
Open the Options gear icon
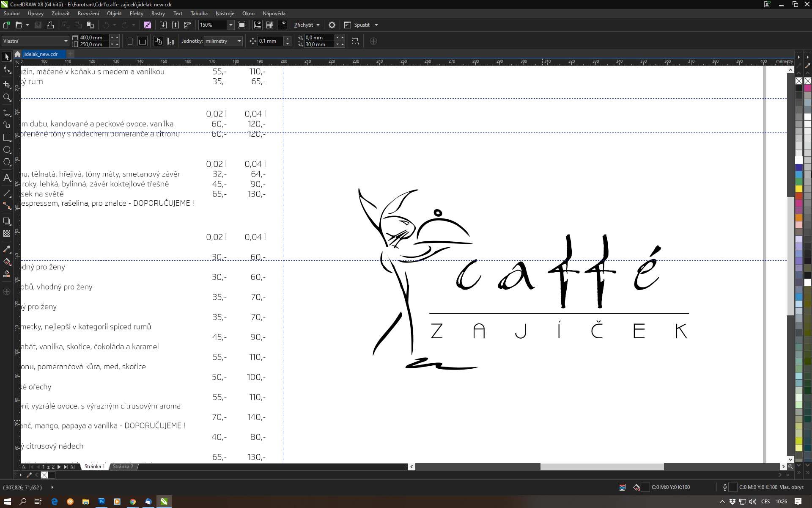(332, 25)
